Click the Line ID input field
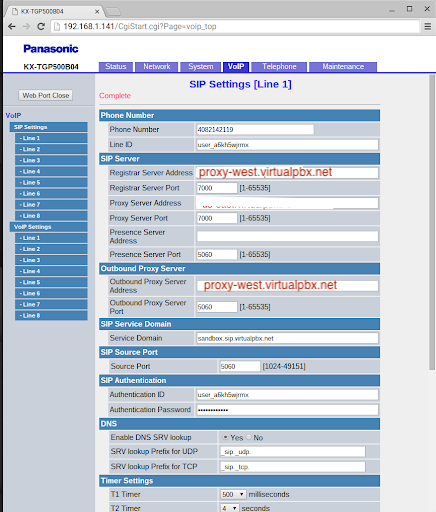This screenshot has width=436, height=512. 287,145
